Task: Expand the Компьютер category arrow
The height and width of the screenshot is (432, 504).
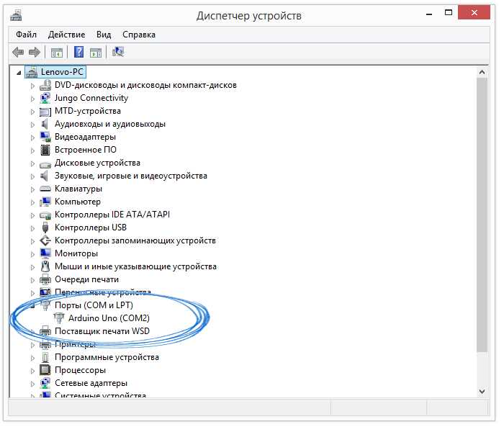Action: coord(32,202)
